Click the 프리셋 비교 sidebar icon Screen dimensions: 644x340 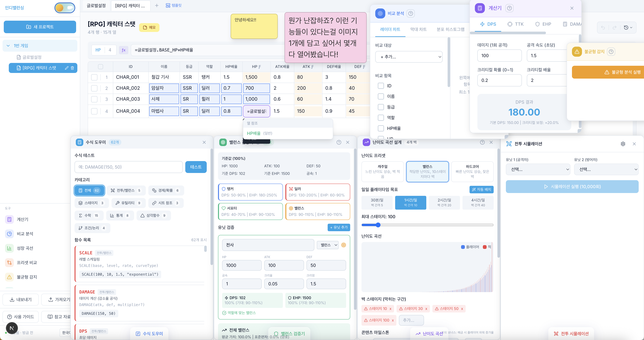coord(10,263)
